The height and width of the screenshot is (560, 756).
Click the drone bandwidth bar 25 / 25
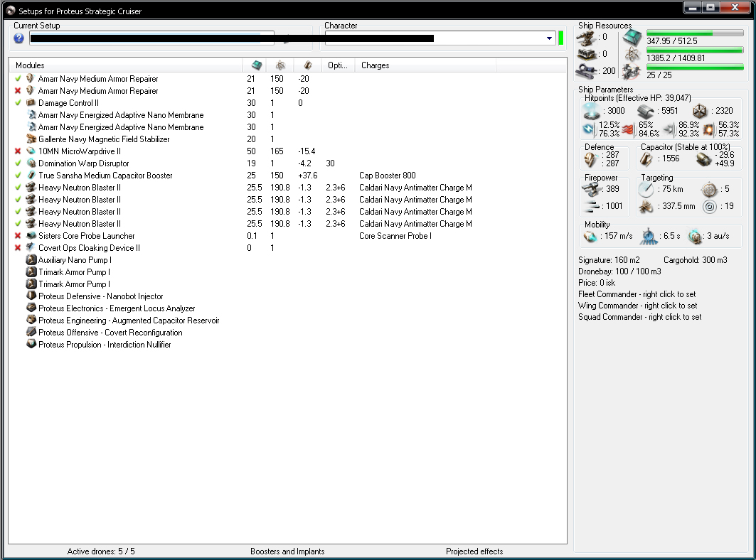pyautogui.click(x=695, y=68)
